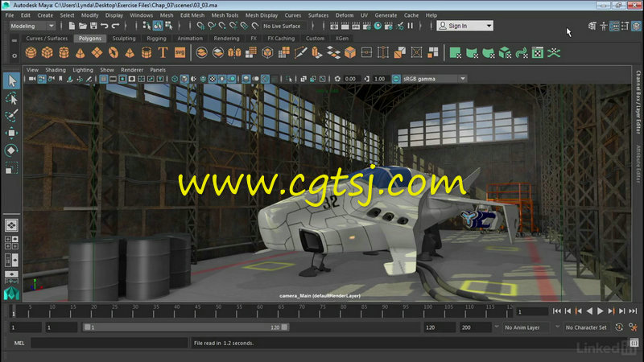Activate the Rotate tool in the toolbox
Viewport: 644px width, 362px height.
pyautogui.click(x=11, y=150)
